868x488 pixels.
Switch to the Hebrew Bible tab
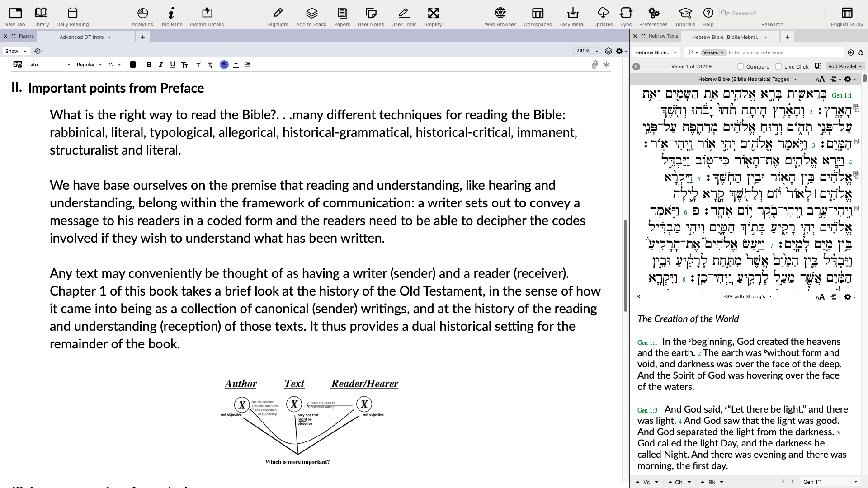tap(726, 37)
